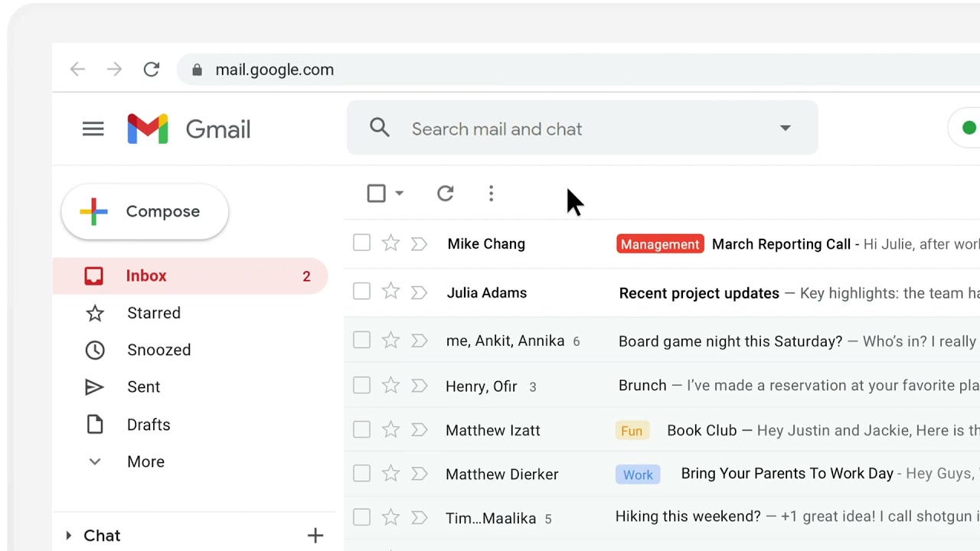This screenshot has width=980, height=551.
Task: Open Bring Your Parents To Work Day
Action: coord(787,474)
